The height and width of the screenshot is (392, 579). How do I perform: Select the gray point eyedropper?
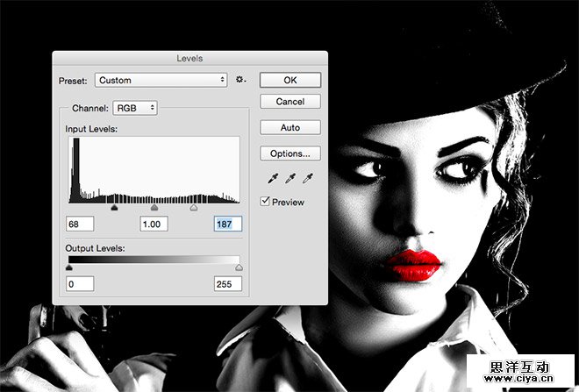(x=288, y=178)
